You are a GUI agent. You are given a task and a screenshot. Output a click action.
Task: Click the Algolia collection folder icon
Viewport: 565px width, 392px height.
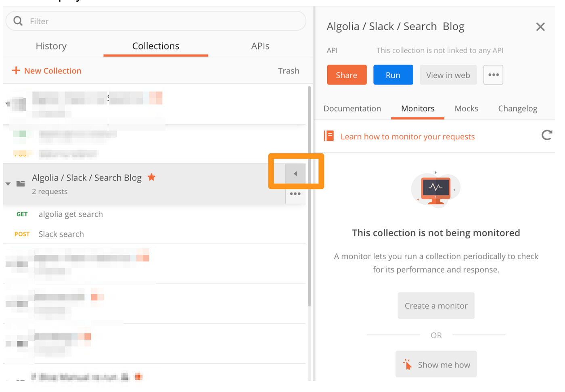coord(21,184)
